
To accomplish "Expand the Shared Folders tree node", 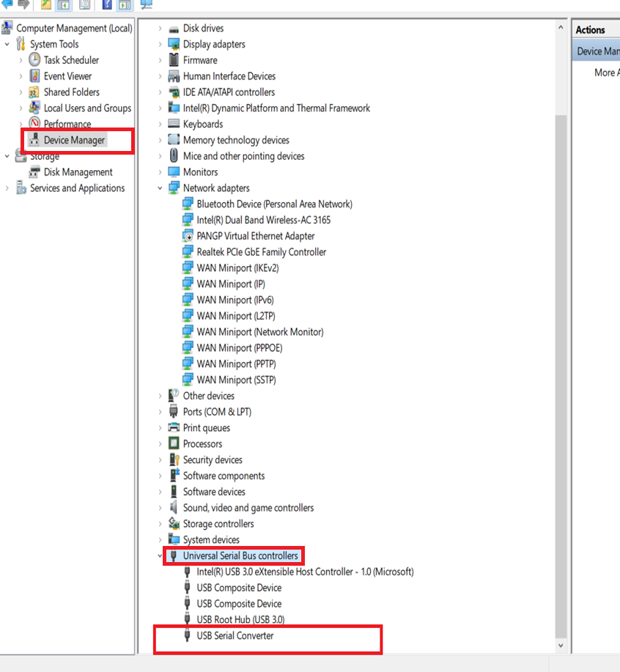I will [21, 92].
